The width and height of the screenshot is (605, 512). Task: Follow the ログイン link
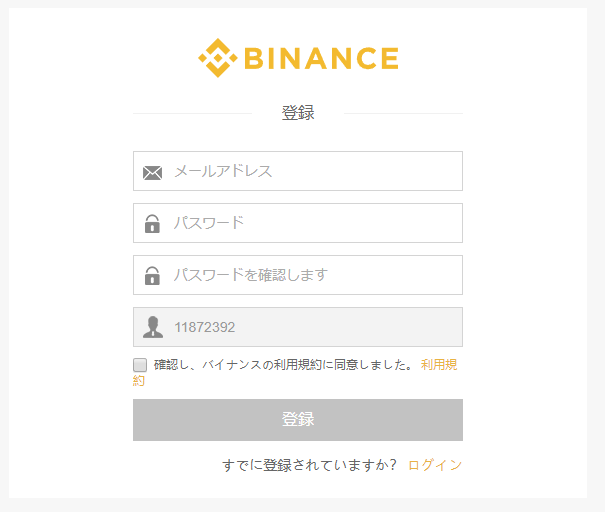[x=435, y=465]
